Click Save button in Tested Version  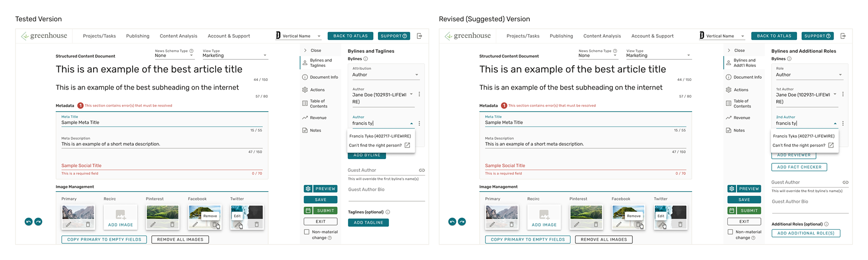[x=321, y=199]
